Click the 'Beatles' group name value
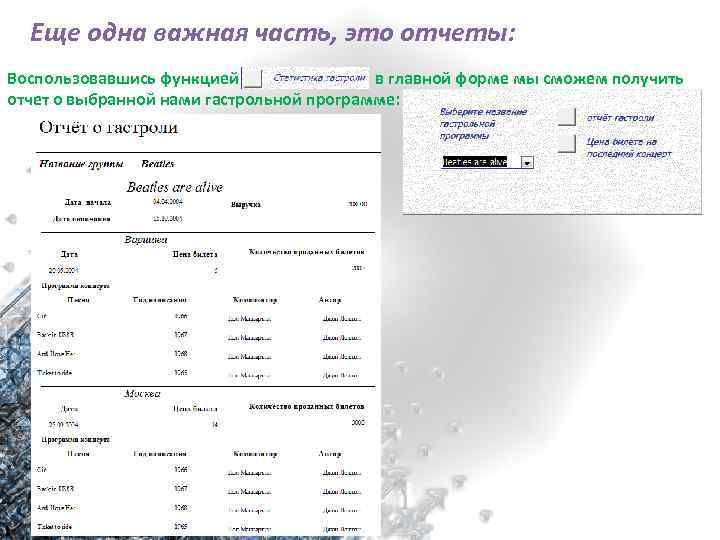Screen dimensions: 720x540 click(x=158, y=164)
